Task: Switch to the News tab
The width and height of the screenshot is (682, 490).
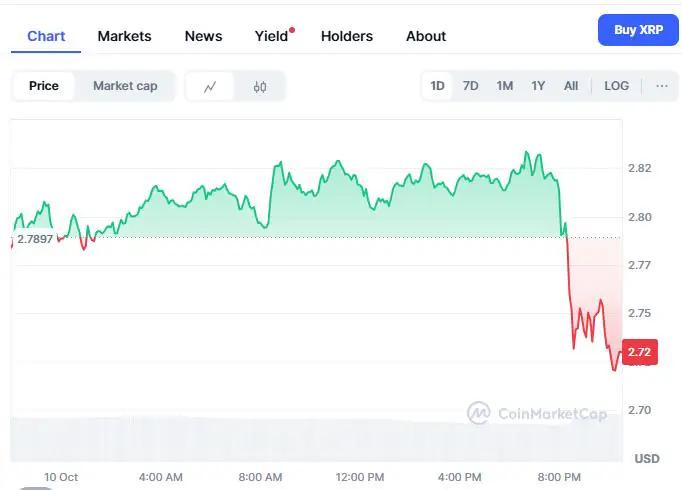Action: coord(203,36)
